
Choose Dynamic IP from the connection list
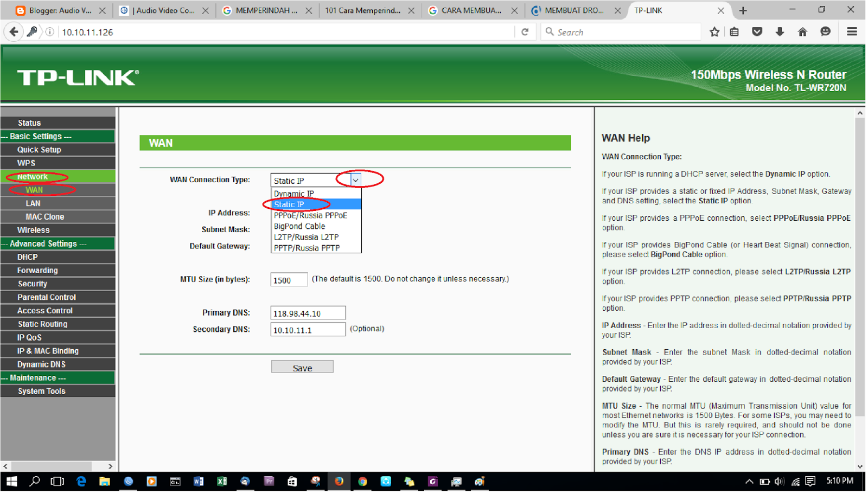point(316,194)
